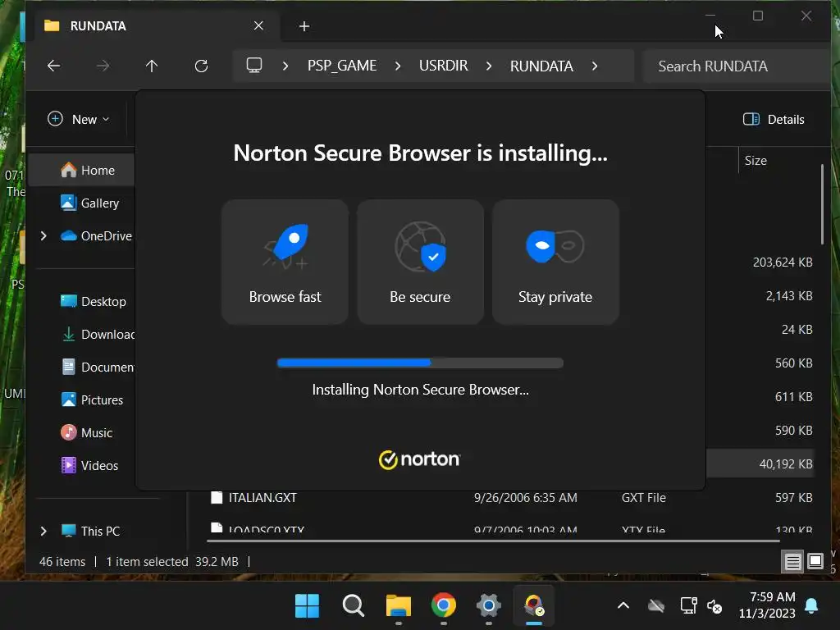The image size is (840, 630).
Task: Open Chromium settings-gear app on taskbar
Action: coord(489,606)
